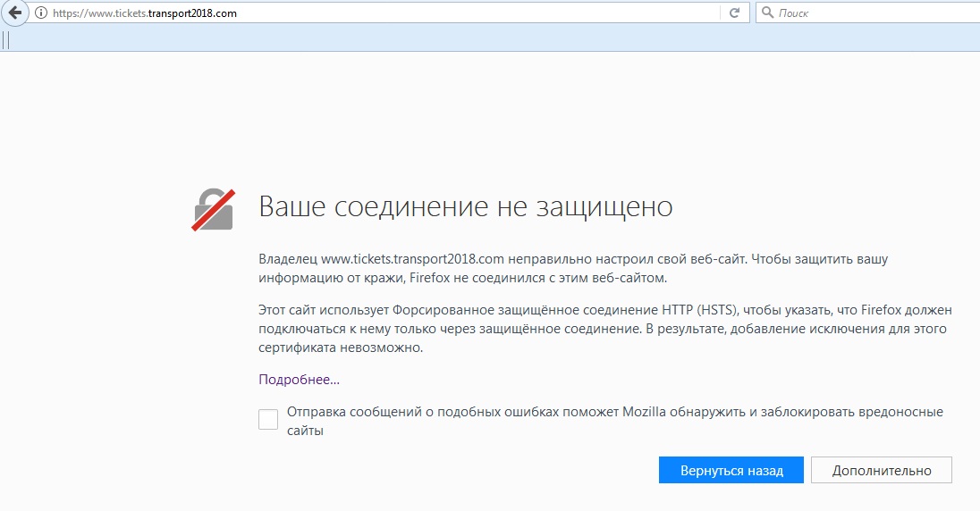980x511 pixels.
Task: Click the word 'Firefox' in the first paragraph
Action: 435,279
